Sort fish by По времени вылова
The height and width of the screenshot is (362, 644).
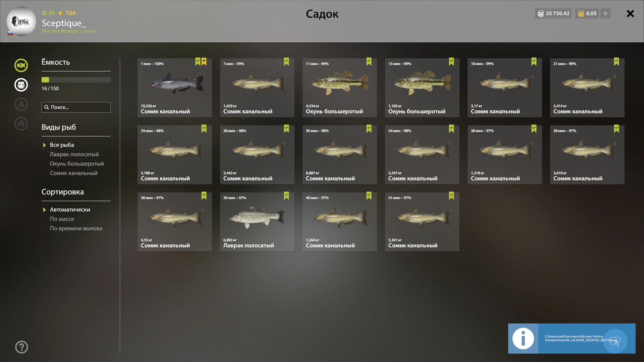pyautogui.click(x=76, y=228)
